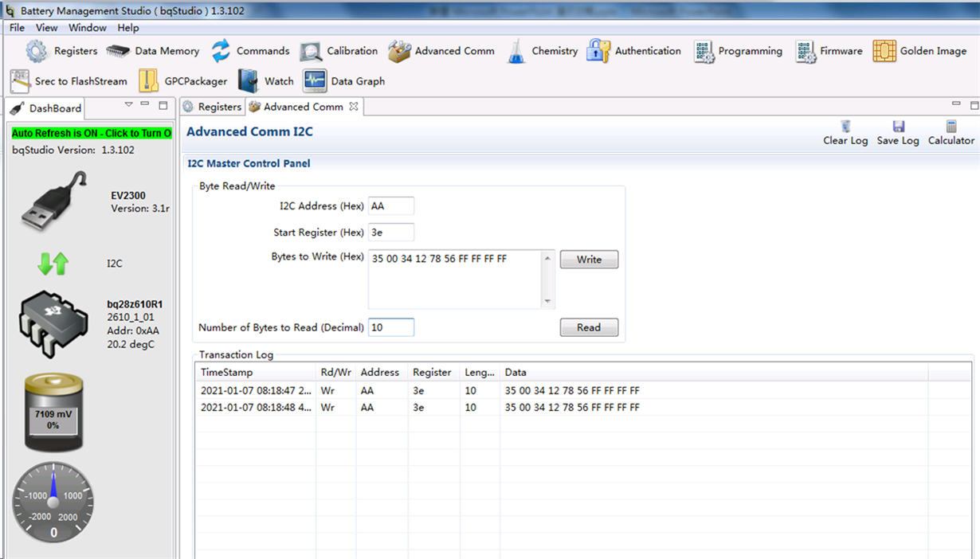The width and height of the screenshot is (980, 559).
Task: Click 'Addr: 0xAA' dashboard text
Action: 132,330
